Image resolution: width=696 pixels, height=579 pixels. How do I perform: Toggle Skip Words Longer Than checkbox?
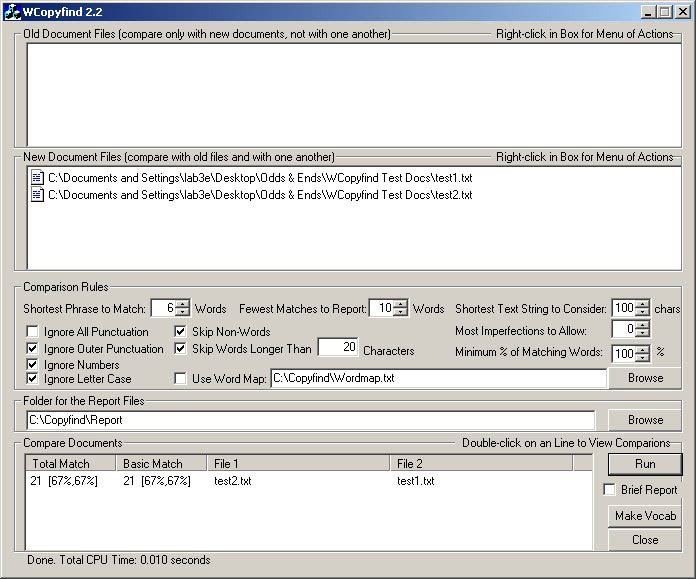pos(180,349)
